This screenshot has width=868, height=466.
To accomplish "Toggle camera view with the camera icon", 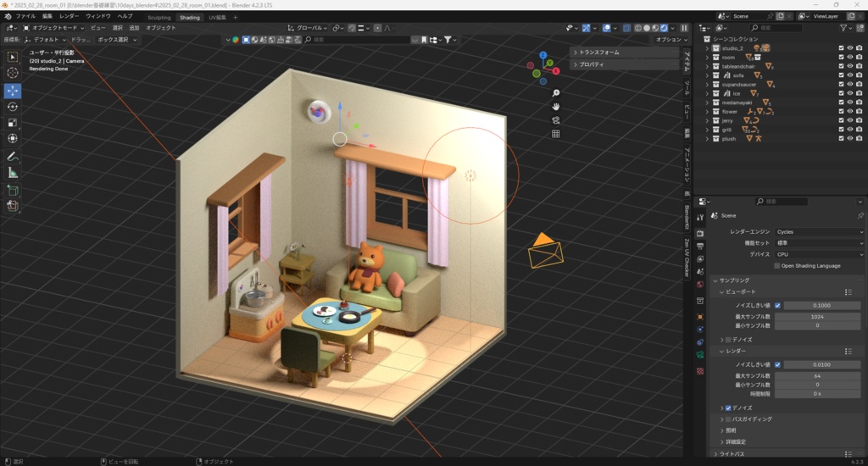I will click(x=556, y=120).
